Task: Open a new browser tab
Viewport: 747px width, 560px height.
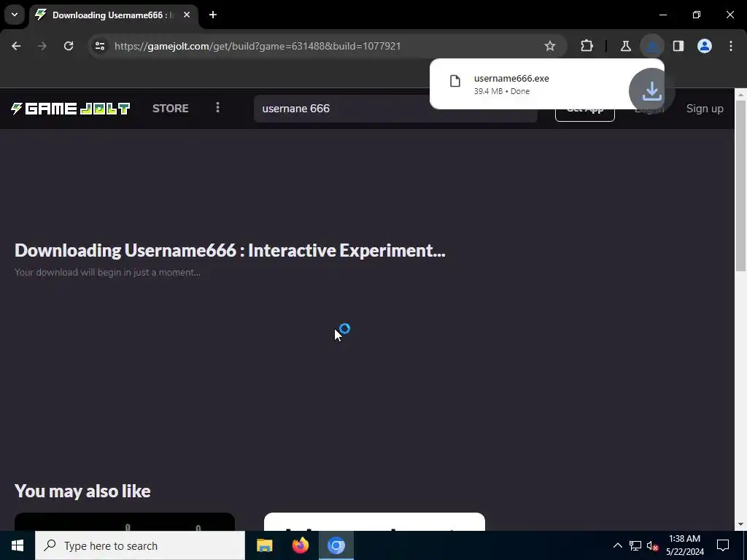Action: pos(213,15)
